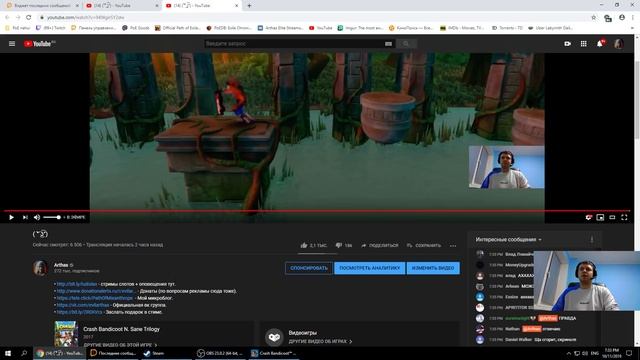Click the browser address bar URL
The image size is (640, 360).
[85, 18]
